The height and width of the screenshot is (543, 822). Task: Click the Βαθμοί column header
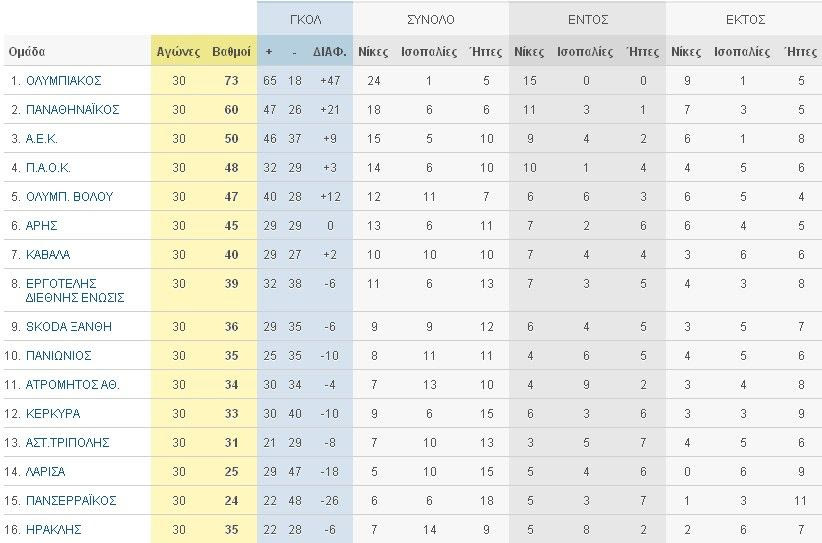[231, 51]
